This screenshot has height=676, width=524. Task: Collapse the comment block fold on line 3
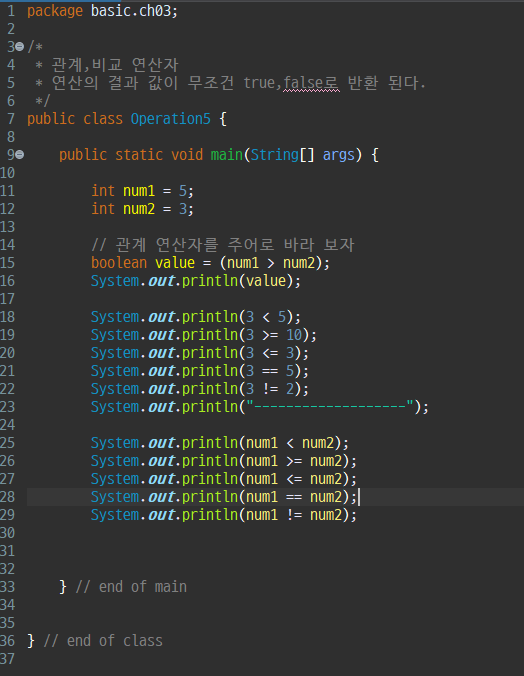(x=20, y=47)
